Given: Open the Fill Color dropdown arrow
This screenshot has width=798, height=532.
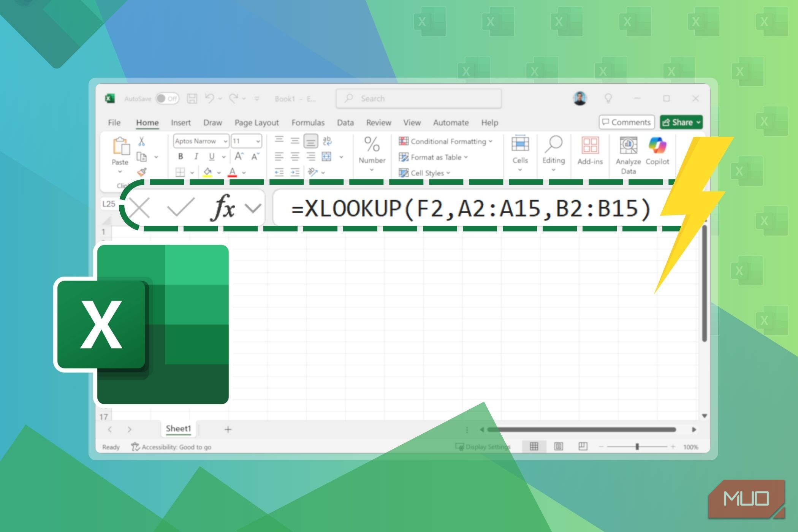Looking at the screenshot, I should click(x=218, y=172).
